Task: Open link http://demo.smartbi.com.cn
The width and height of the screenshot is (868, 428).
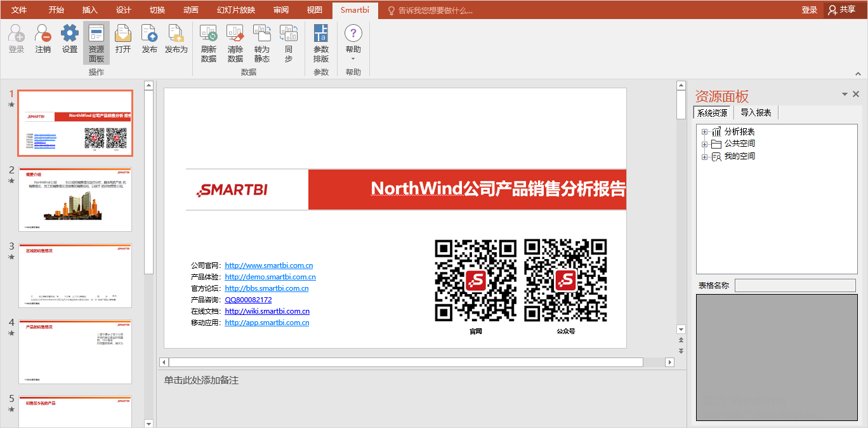Action: [x=270, y=277]
